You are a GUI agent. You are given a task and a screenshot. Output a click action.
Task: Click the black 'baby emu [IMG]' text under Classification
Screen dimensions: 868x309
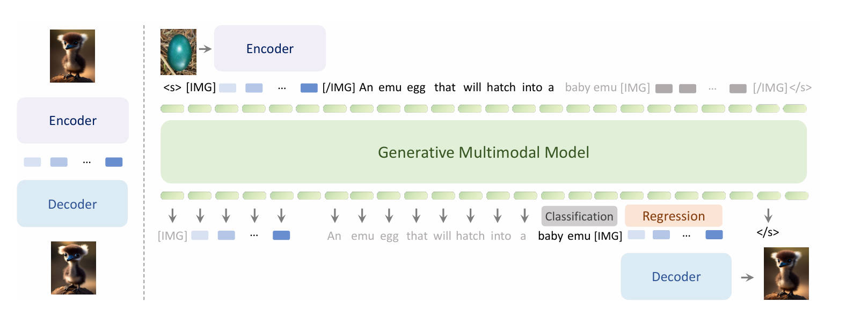[580, 236]
